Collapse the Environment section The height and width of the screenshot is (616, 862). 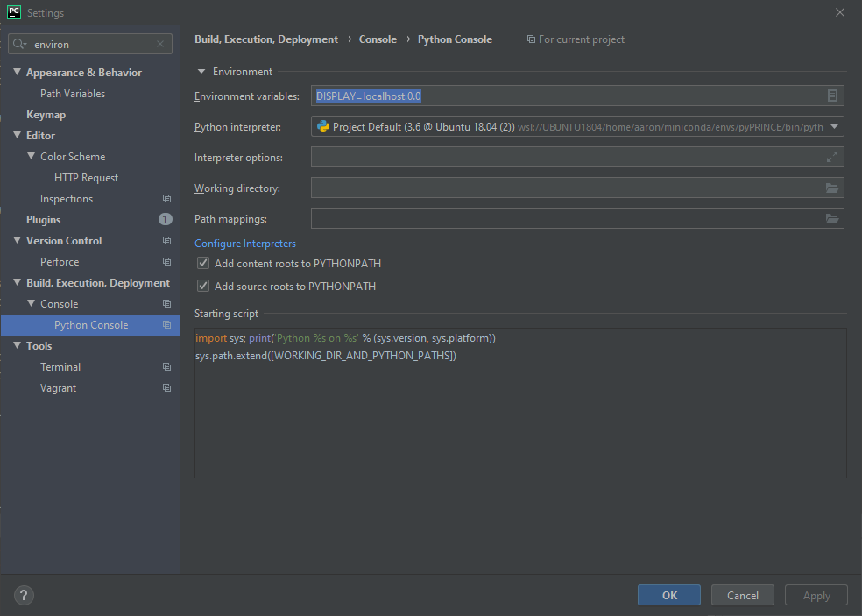tap(201, 72)
